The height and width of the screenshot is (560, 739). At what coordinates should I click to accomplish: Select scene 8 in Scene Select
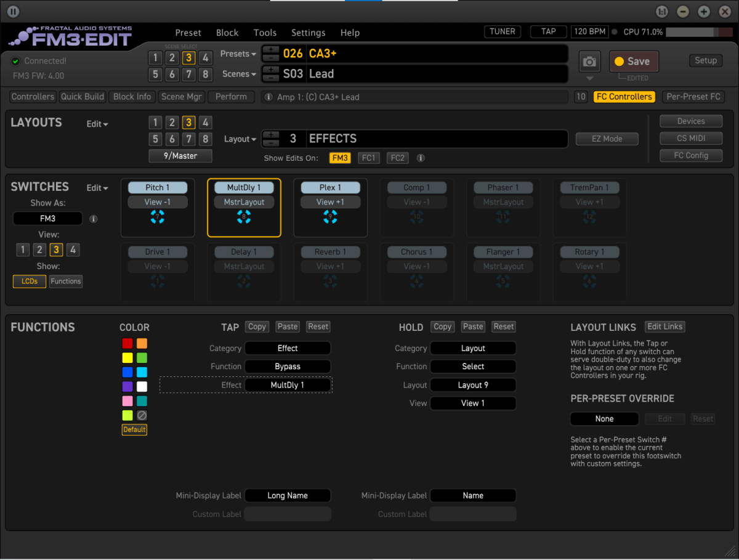pos(206,75)
